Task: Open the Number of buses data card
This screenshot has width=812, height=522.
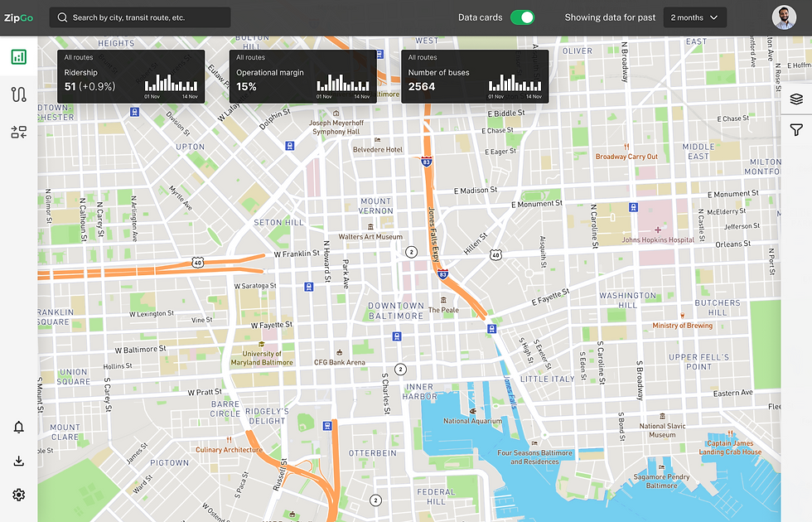Action: [x=475, y=76]
